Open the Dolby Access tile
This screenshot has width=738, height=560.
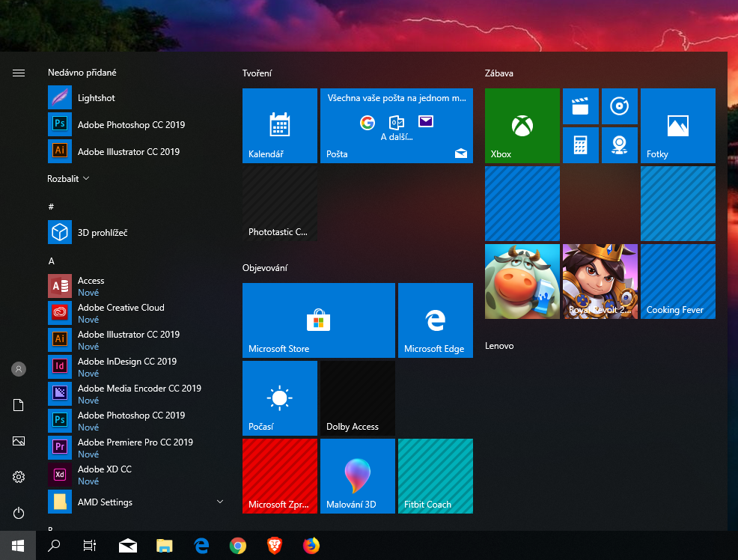pos(358,398)
